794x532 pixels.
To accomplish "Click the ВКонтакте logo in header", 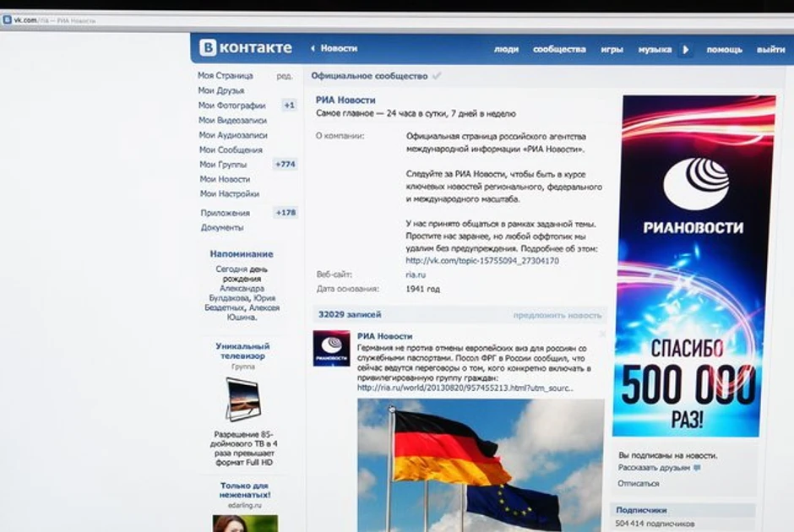I will coord(246,48).
